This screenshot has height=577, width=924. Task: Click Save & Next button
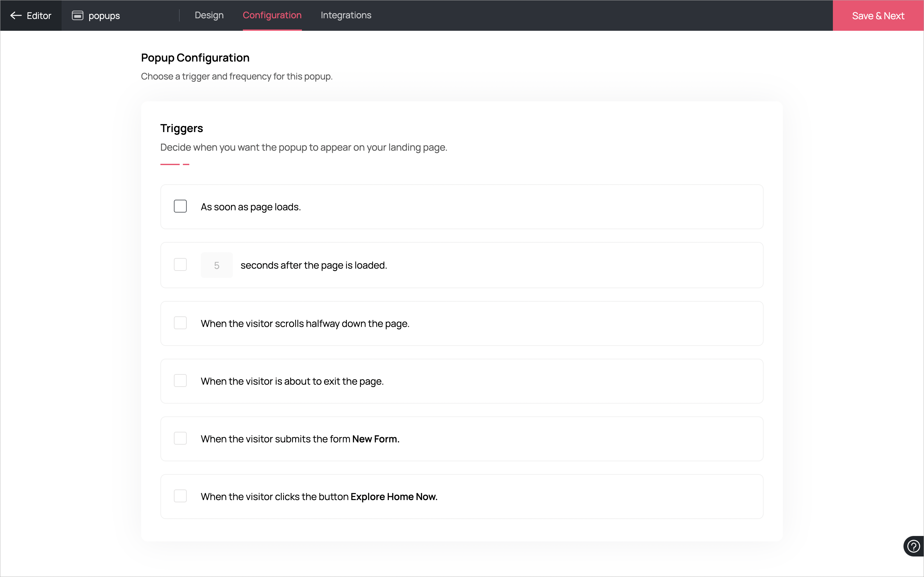point(878,16)
